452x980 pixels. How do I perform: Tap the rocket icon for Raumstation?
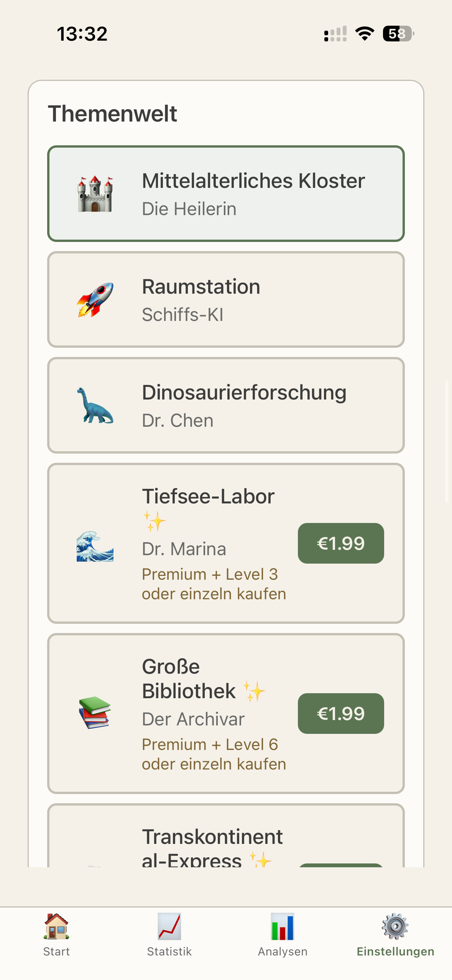[95, 300]
